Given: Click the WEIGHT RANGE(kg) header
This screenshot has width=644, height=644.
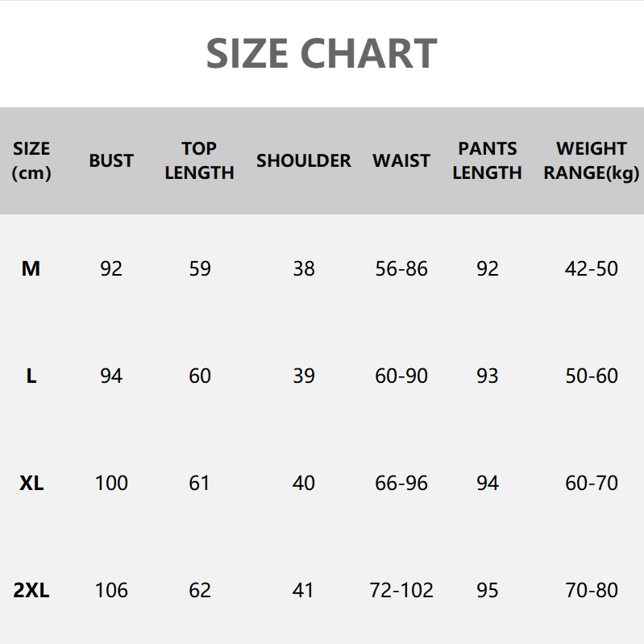Looking at the screenshot, I should [592, 160].
